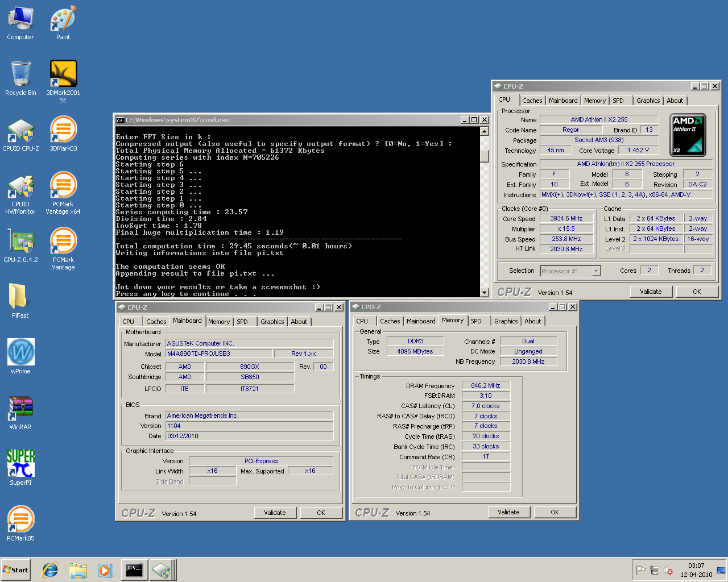
Task: Click the DRAM Frequency value 846.2 MHz
Action: (486, 385)
